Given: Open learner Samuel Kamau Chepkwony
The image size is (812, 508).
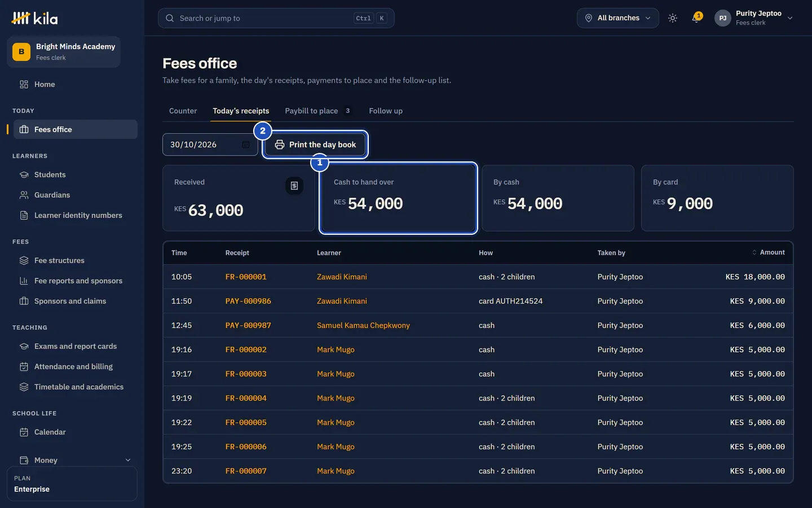Looking at the screenshot, I should 363,325.
